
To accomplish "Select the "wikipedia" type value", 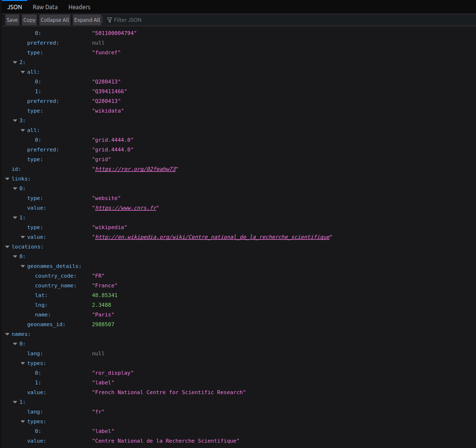I will (x=109, y=227).
